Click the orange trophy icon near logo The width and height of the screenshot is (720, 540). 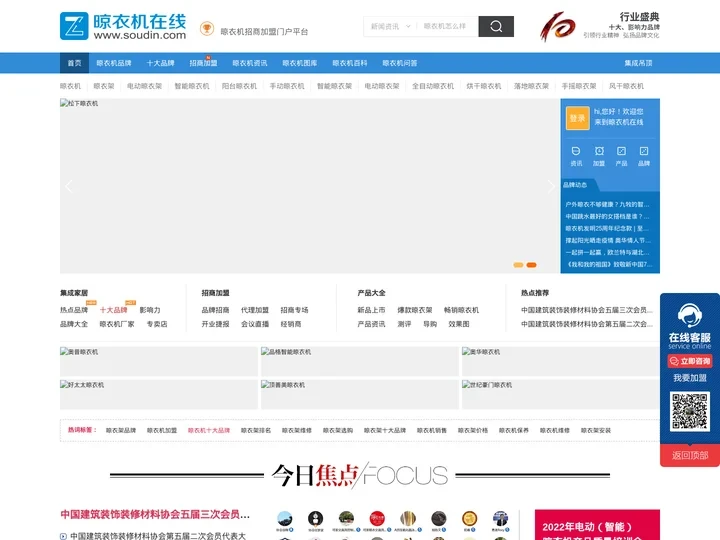pos(207,29)
